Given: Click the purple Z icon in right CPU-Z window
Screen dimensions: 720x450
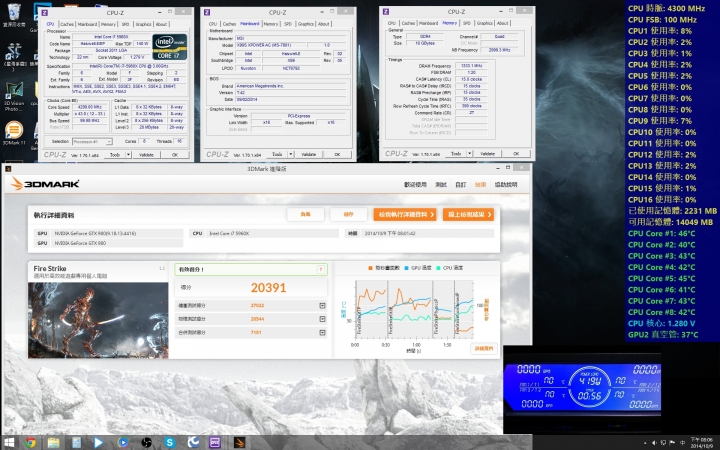Looking at the screenshot, I should point(386,12).
